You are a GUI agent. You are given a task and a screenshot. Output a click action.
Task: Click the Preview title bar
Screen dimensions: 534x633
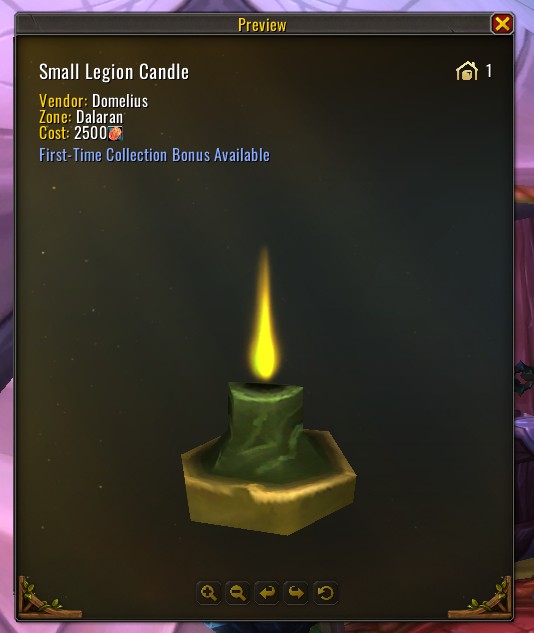pos(262,25)
